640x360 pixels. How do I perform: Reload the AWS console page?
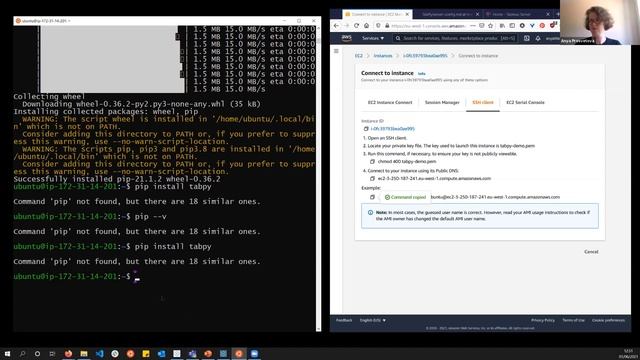tap(356, 26)
